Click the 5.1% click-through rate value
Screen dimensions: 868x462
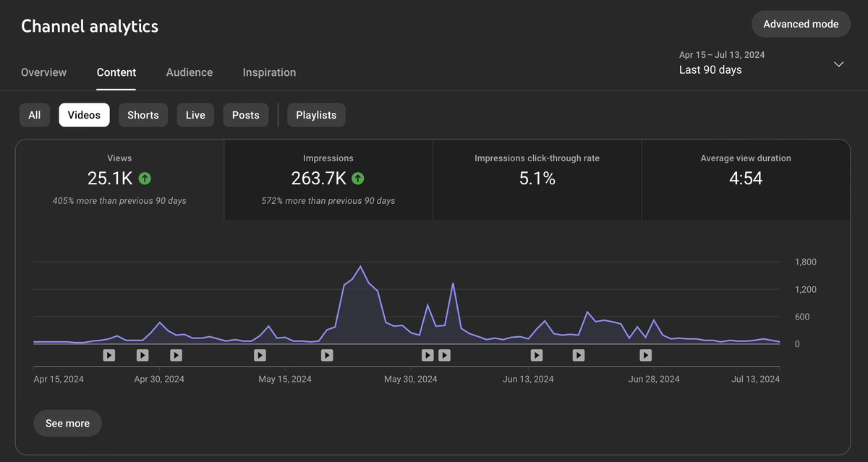537,178
